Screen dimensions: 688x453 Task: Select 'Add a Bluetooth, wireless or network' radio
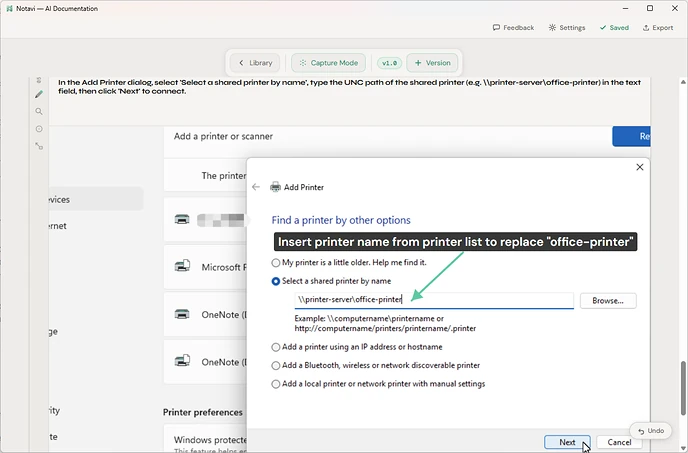pos(276,366)
